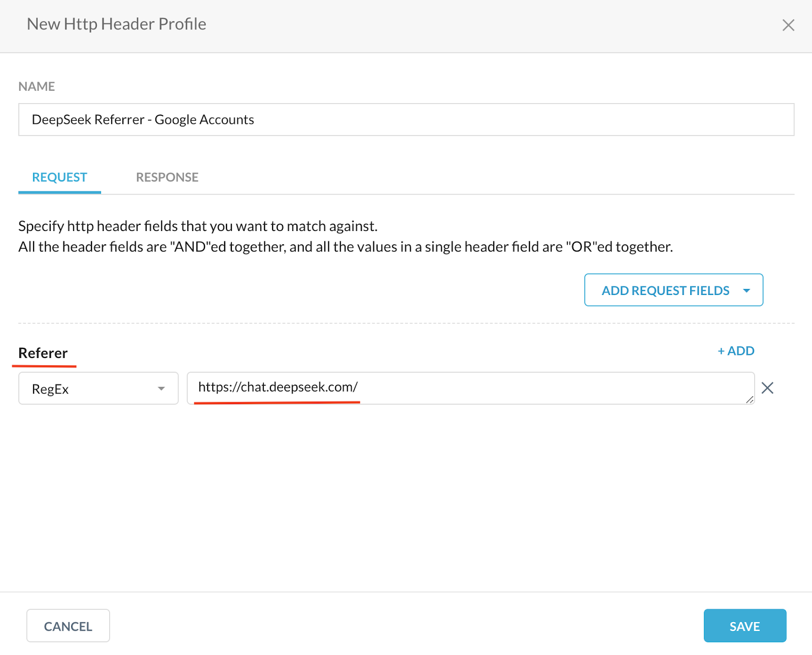
Task: Grab the resize handle of the Referer textarea
Action: click(x=750, y=400)
